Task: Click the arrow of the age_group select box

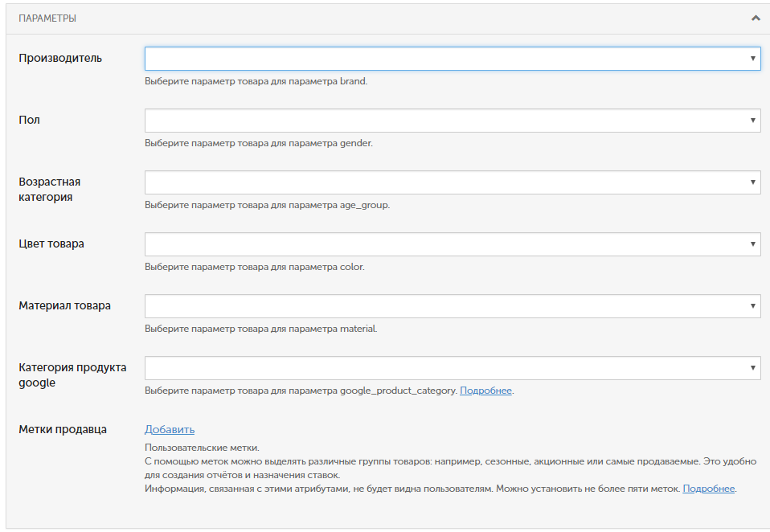Action: (x=752, y=182)
